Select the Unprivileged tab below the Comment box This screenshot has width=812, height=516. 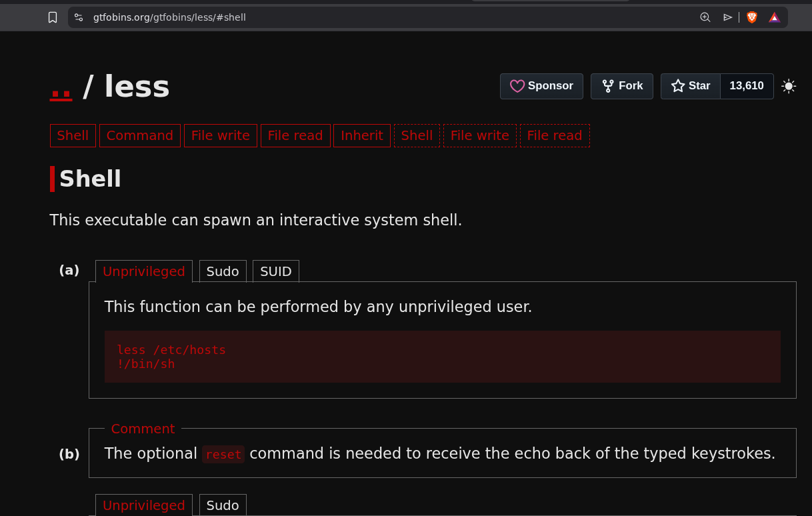(144, 505)
